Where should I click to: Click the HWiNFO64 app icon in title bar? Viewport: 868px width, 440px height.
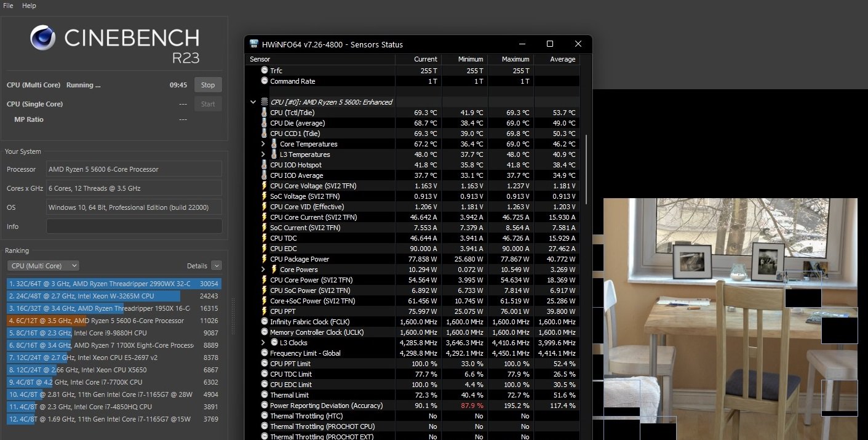(253, 44)
